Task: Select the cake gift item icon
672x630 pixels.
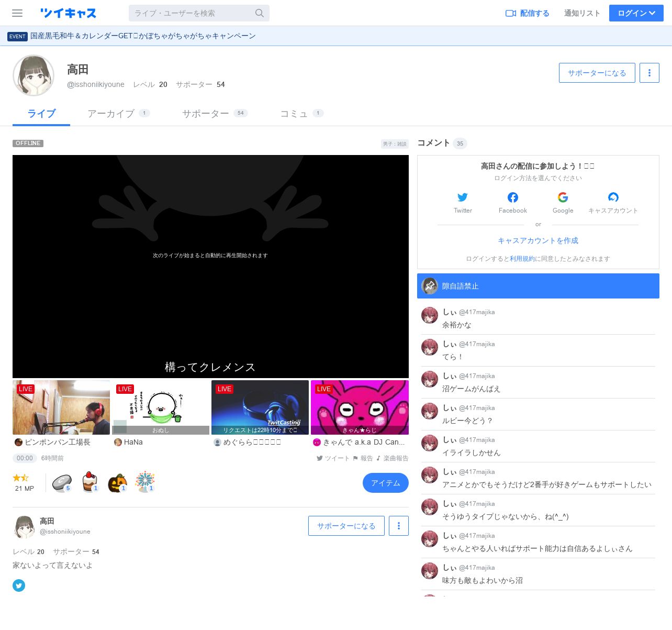Action: click(x=90, y=482)
